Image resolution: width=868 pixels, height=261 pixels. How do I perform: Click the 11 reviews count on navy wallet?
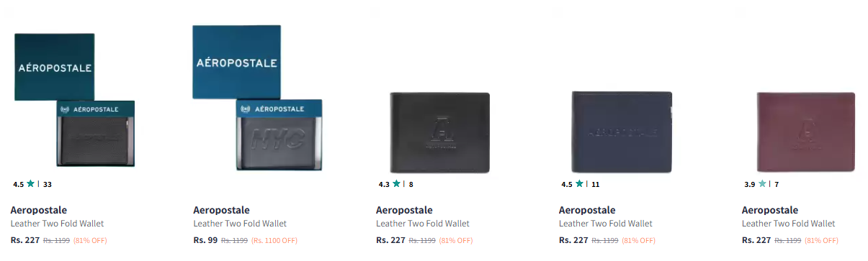[596, 185]
